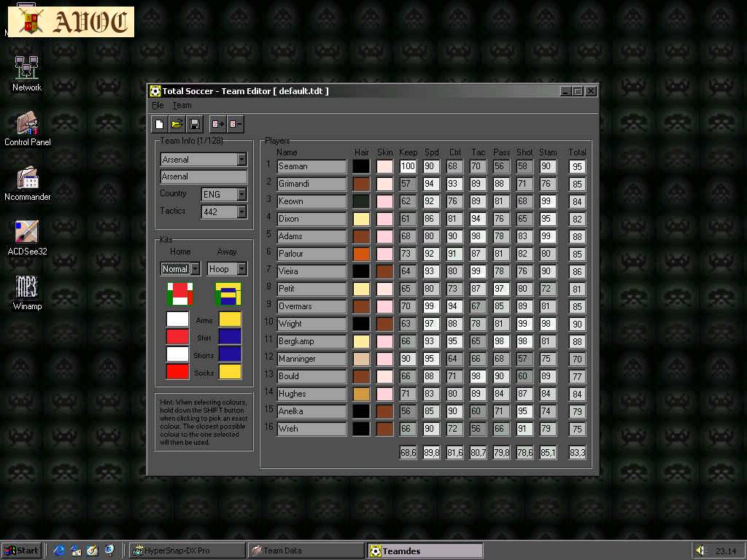
Task: Click the Show Desktop quick launch icon
Action: click(93, 551)
